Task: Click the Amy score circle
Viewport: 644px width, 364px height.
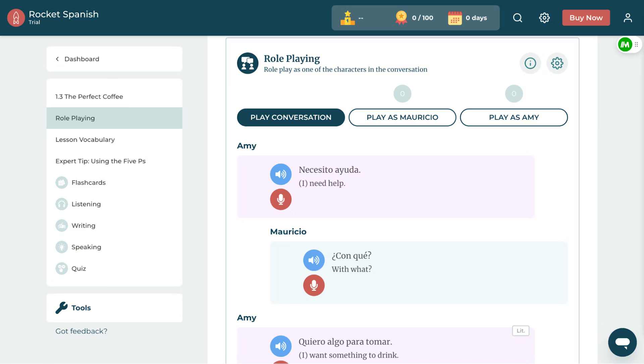Action: [x=514, y=94]
